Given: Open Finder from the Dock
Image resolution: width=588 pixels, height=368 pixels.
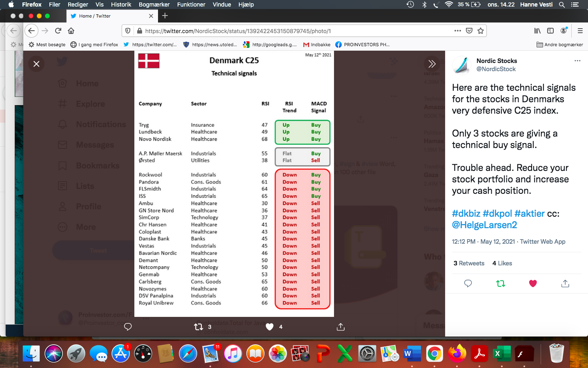Looking at the screenshot, I should [x=31, y=354].
